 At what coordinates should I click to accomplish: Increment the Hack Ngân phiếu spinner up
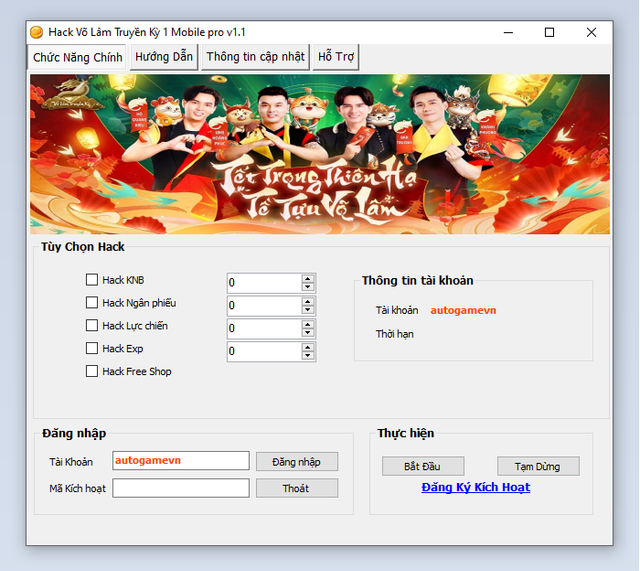pos(308,301)
